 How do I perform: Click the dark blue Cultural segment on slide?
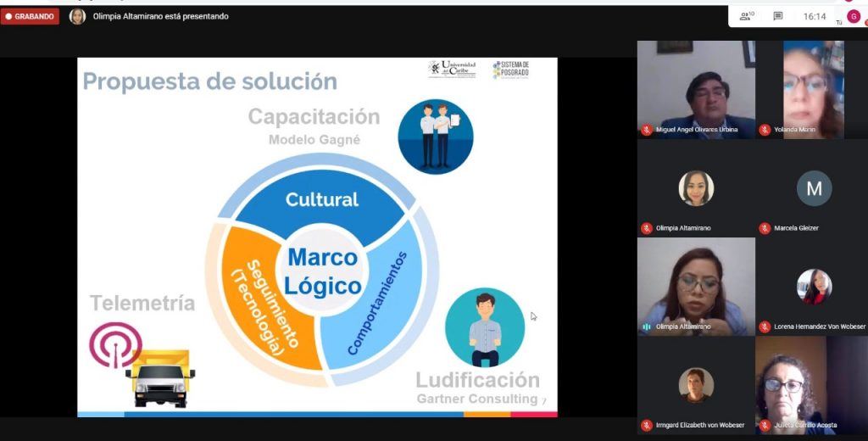322,200
